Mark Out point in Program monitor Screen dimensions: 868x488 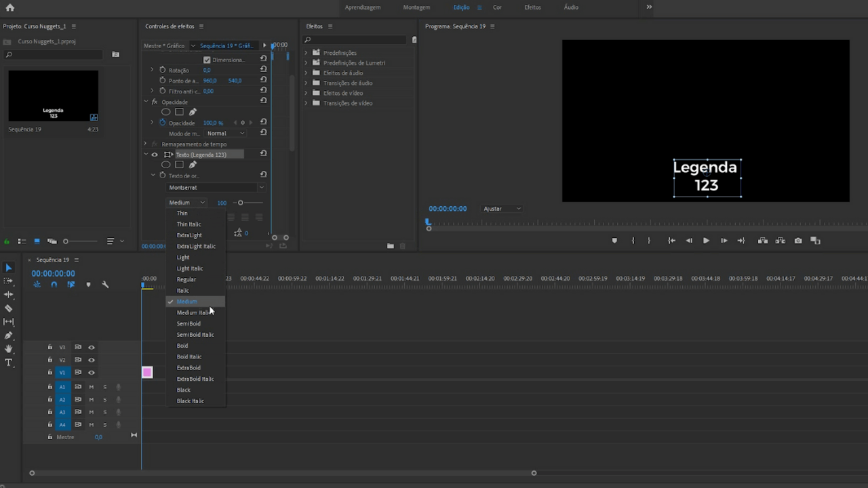[x=649, y=241]
